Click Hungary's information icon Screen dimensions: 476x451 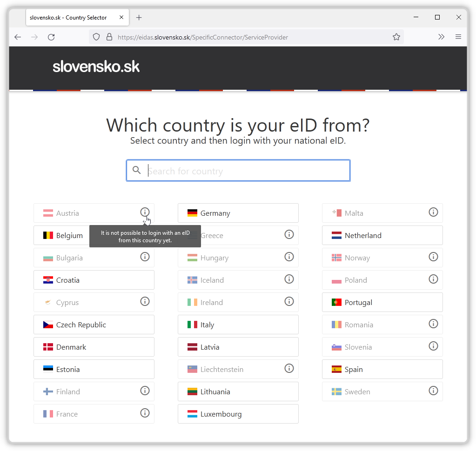point(289,257)
